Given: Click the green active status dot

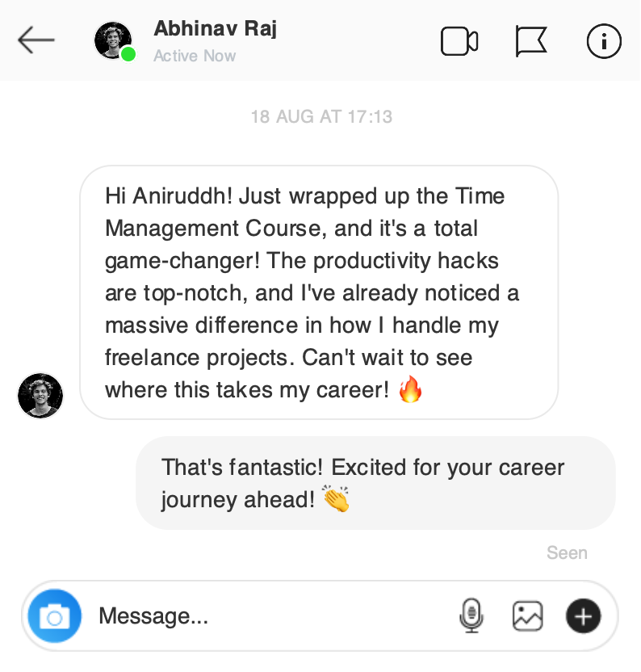Looking at the screenshot, I should (128, 54).
